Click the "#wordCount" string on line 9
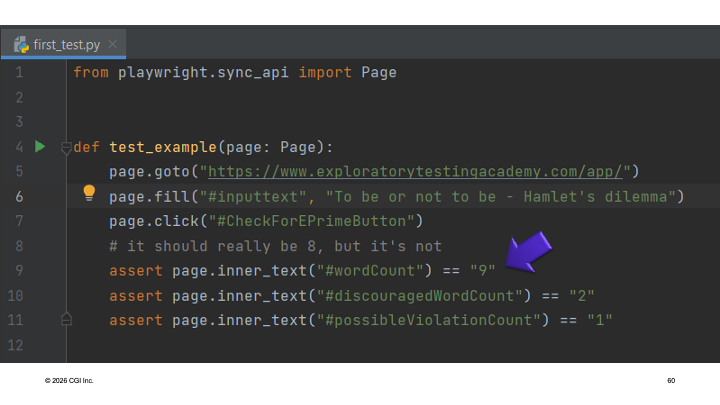Viewport: 720px width, 405px height. (370, 271)
